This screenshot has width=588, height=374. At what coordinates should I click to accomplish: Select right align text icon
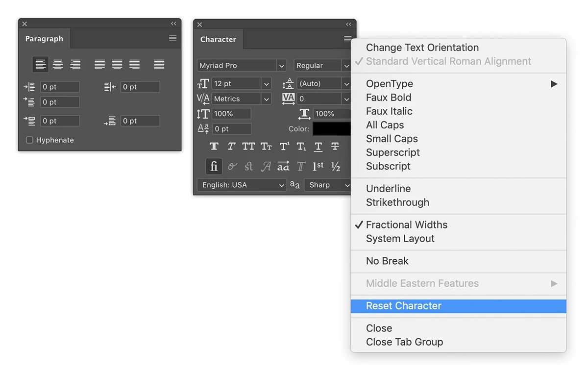tap(75, 64)
